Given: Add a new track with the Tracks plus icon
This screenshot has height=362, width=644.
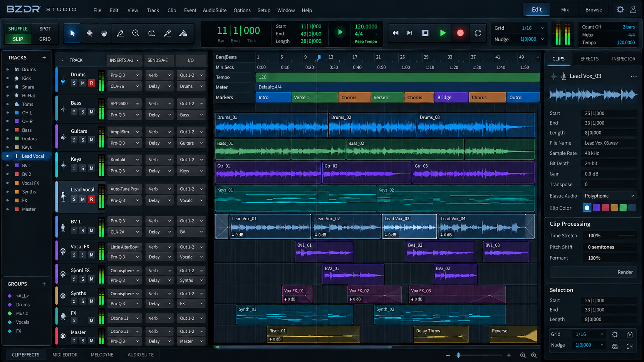Looking at the screenshot, I should point(44,57).
